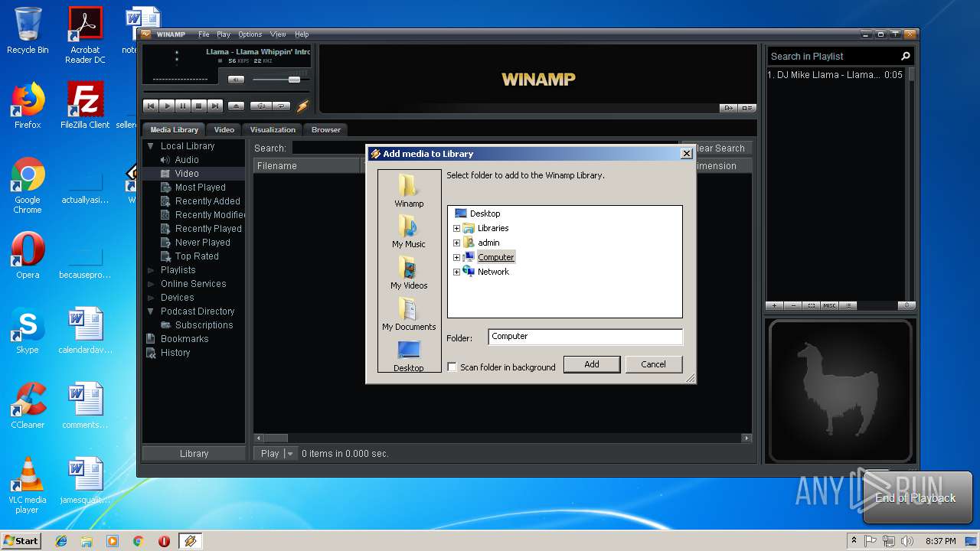Skip to the previous track in Winamp
Image resolution: width=980 pixels, height=551 pixels.
click(x=151, y=106)
